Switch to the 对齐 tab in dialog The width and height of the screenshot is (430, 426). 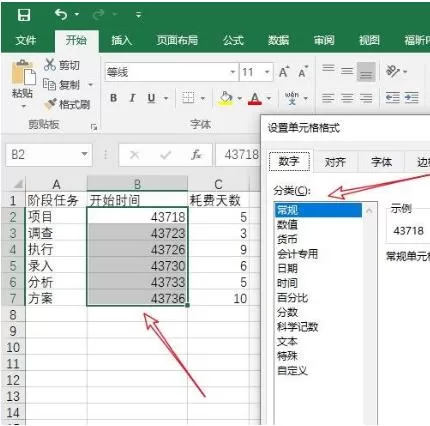pos(335,162)
